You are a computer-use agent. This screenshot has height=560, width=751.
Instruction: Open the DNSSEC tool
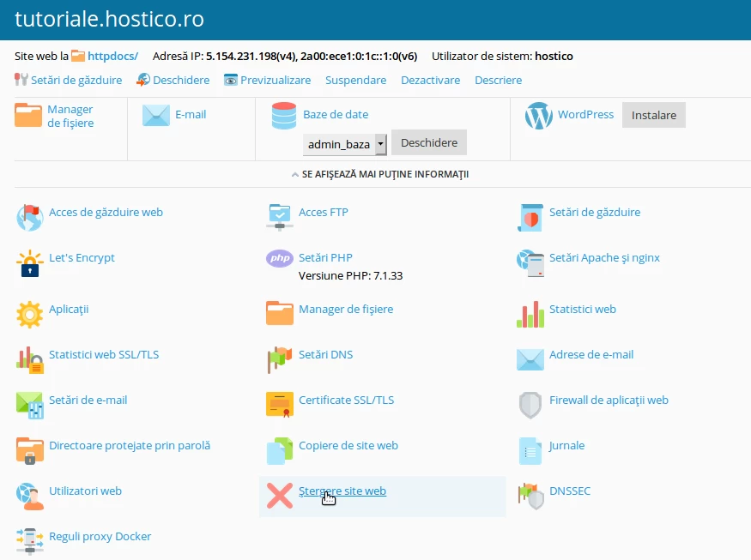click(571, 491)
